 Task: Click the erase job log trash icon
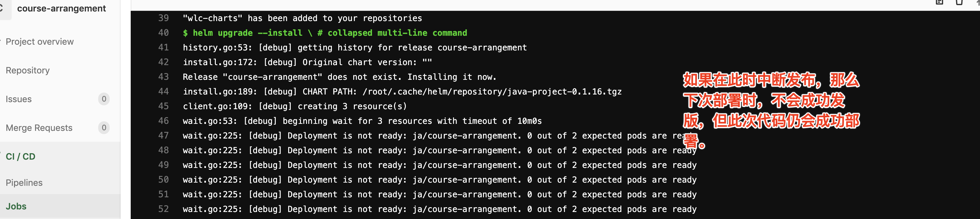pyautogui.click(x=959, y=2)
